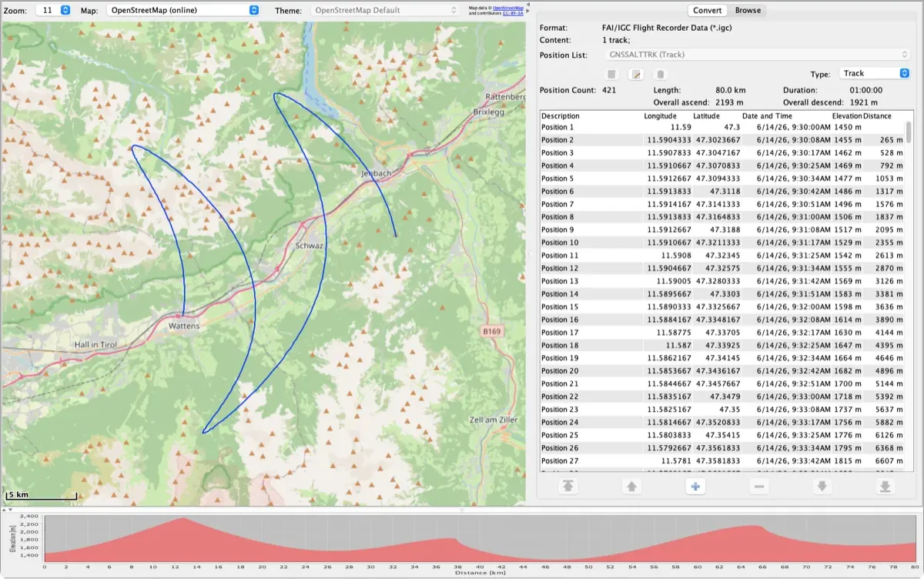Click the elevation profile peak near 13 km
924x579 pixels.
click(x=182, y=519)
